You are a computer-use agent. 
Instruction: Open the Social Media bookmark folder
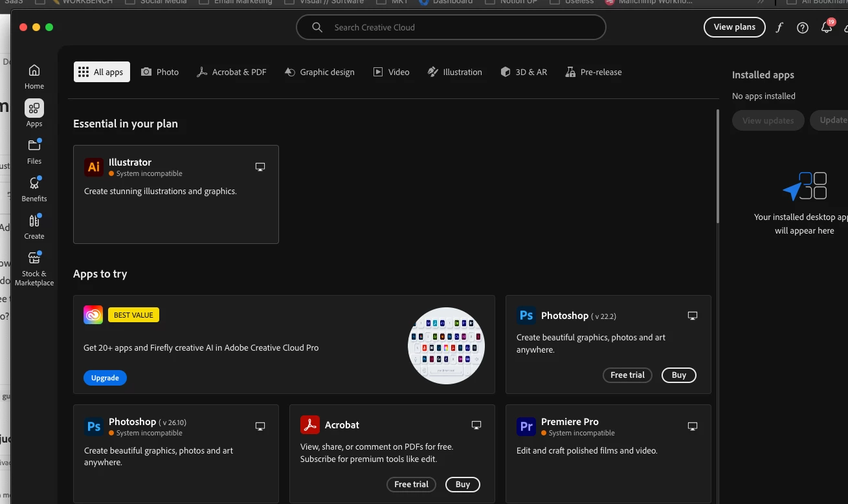155,2
